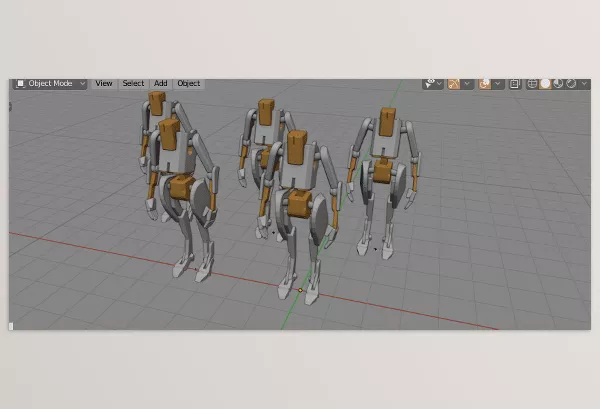Click the selectability and visibility eye-cursor icon
Image resolution: width=600 pixels, height=409 pixels.
click(430, 83)
